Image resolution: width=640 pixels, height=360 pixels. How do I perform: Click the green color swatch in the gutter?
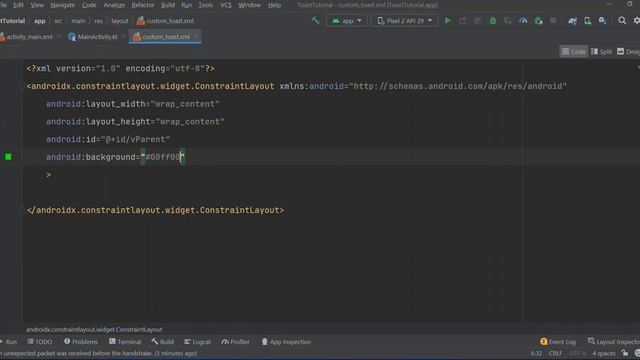pyautogui.click(x=8, y=157)
